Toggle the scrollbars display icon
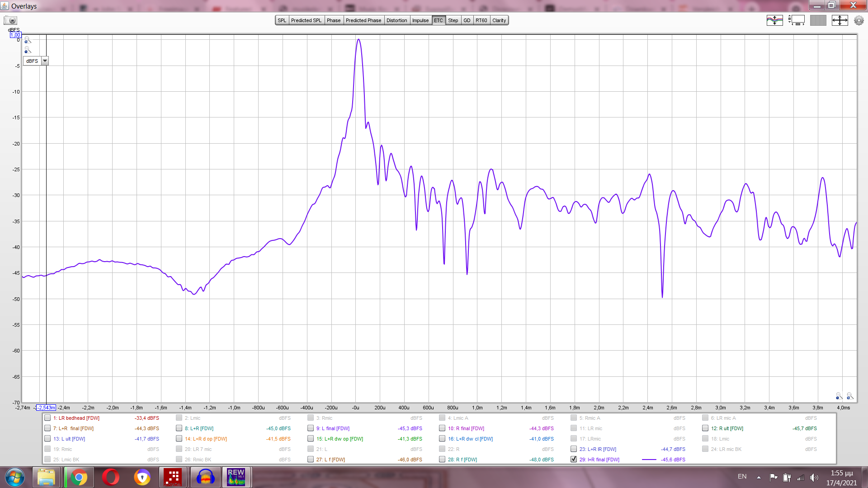 [x=797, y=20]
